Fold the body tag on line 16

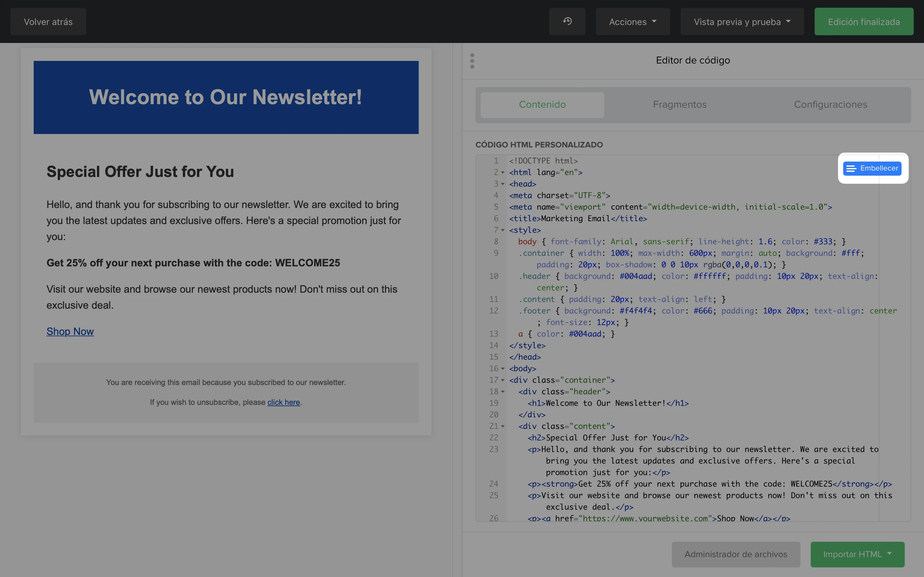point(503,369)
